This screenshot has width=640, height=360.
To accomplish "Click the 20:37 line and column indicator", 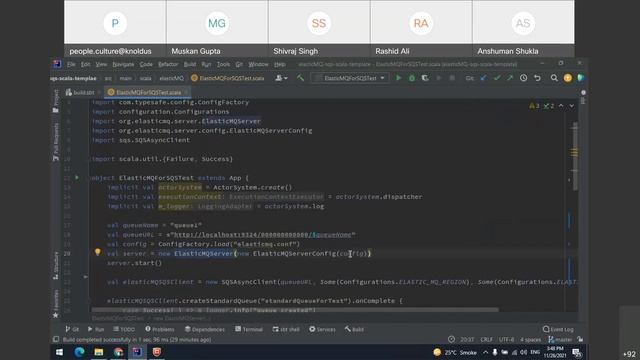I will (467, 339).
